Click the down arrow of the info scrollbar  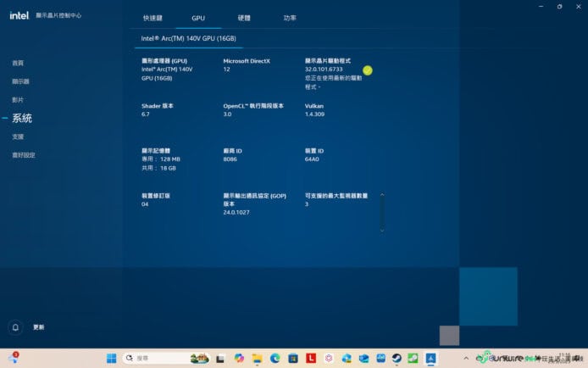point(382,231)
